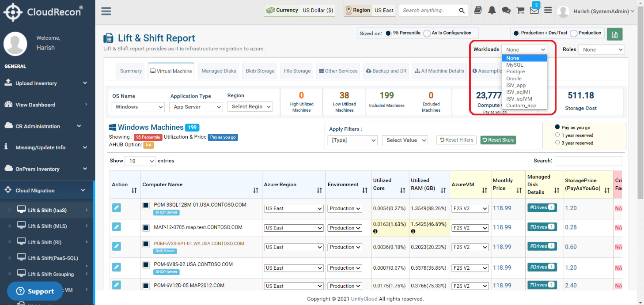This screenshot has width=644, height=305.
Task: Open the OS Name Windows dropdown
Action: coord(138,107)
